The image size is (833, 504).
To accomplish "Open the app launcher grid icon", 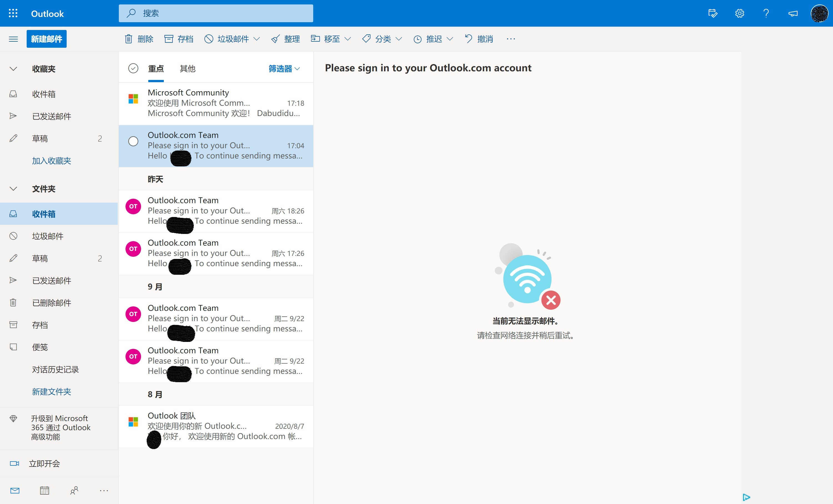I will tap(13, 14).
